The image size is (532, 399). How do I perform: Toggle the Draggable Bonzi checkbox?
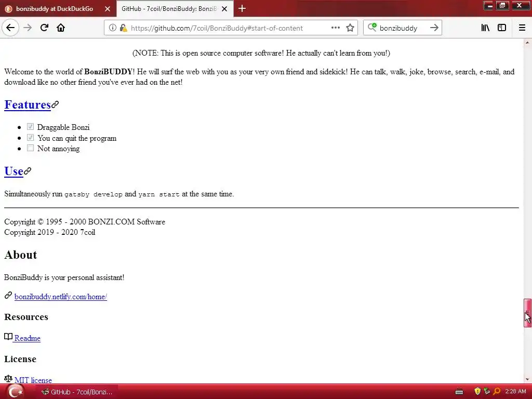point(30,127)
